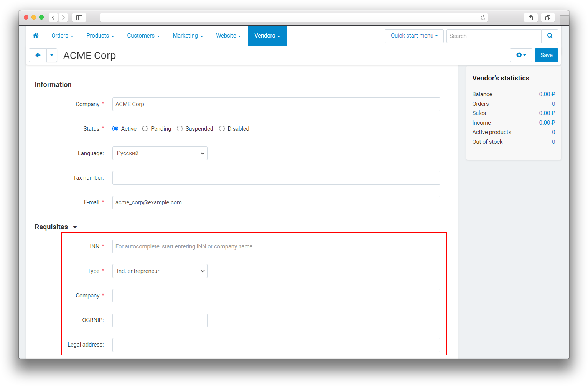The height and width of the screenshot is (386, 588).
Task: Click the INN autocomplete input field
Action: coord(276,246)
